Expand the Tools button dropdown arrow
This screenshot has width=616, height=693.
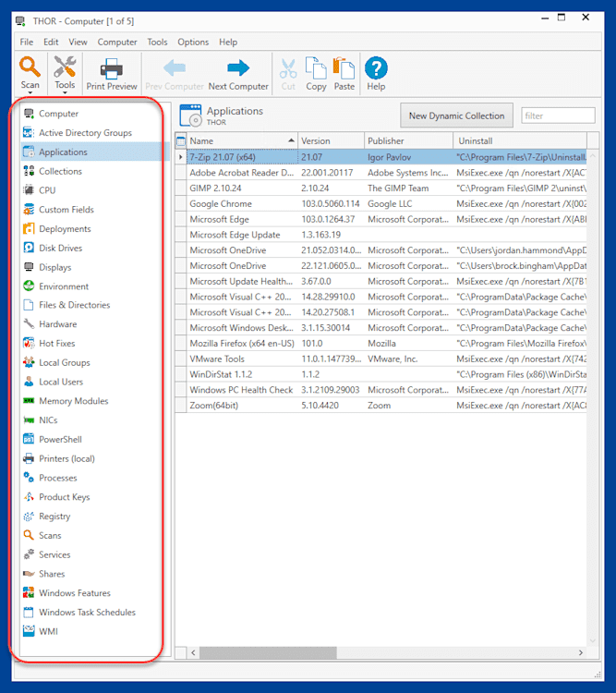(65, 92)
